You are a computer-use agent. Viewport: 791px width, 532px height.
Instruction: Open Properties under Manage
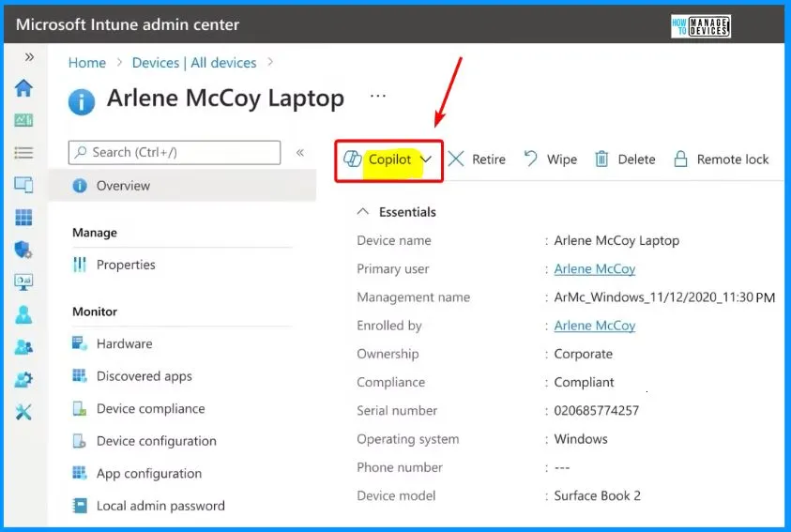(x=126, y=265)
